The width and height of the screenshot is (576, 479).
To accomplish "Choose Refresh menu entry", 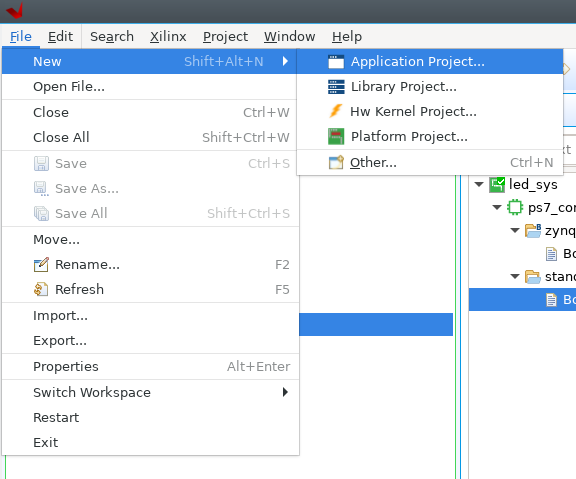I will [151, 289].
